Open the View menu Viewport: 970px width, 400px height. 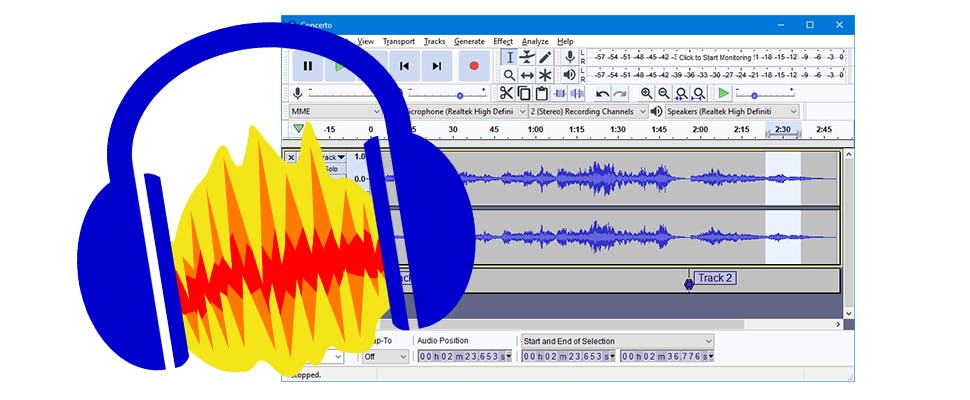(x=366, y=41)
